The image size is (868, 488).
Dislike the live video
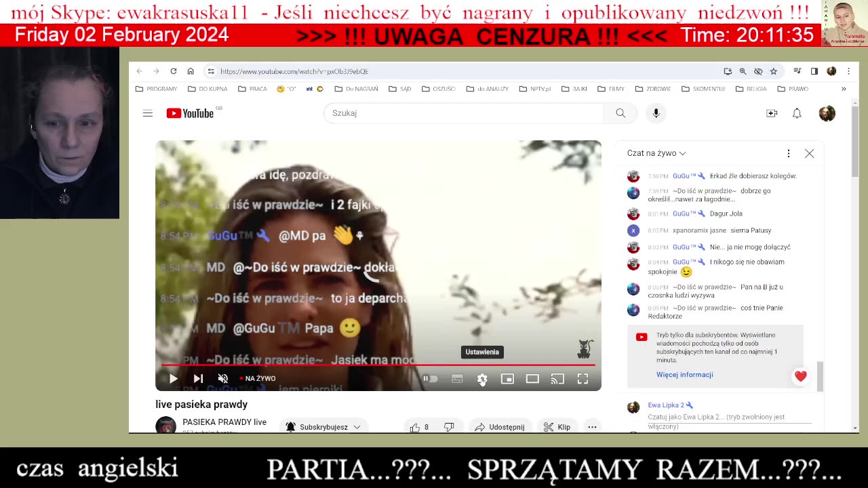tap(449, 427)
